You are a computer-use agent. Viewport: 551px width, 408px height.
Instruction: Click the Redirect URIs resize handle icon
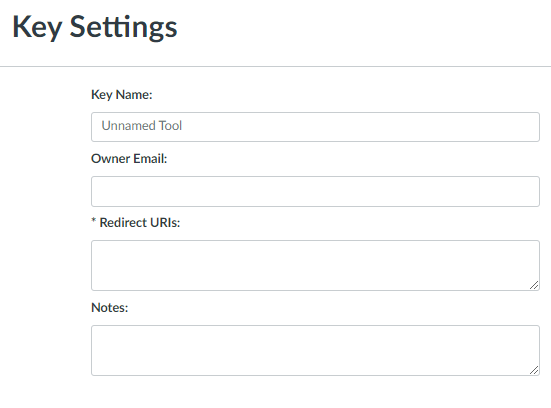pos(534,285)
